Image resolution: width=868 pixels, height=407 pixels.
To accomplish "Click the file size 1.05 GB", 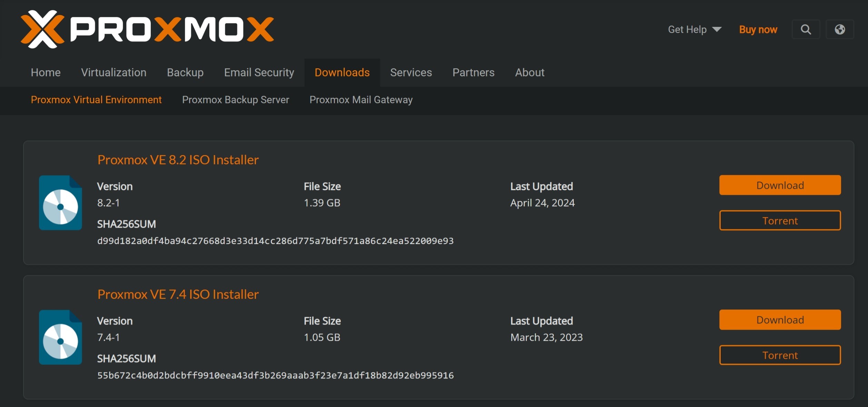I will click(x=322, y=337).
